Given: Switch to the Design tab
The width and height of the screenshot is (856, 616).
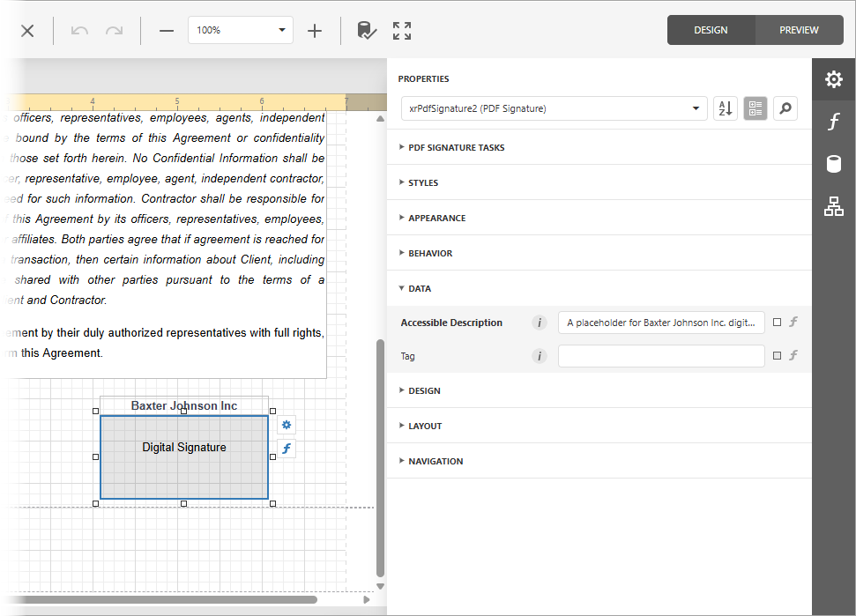Looking at the screenshot, I should tap(711, 30).
